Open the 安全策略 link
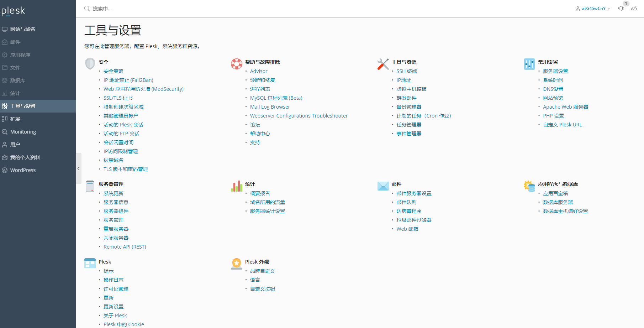 [x=114, y=71]
